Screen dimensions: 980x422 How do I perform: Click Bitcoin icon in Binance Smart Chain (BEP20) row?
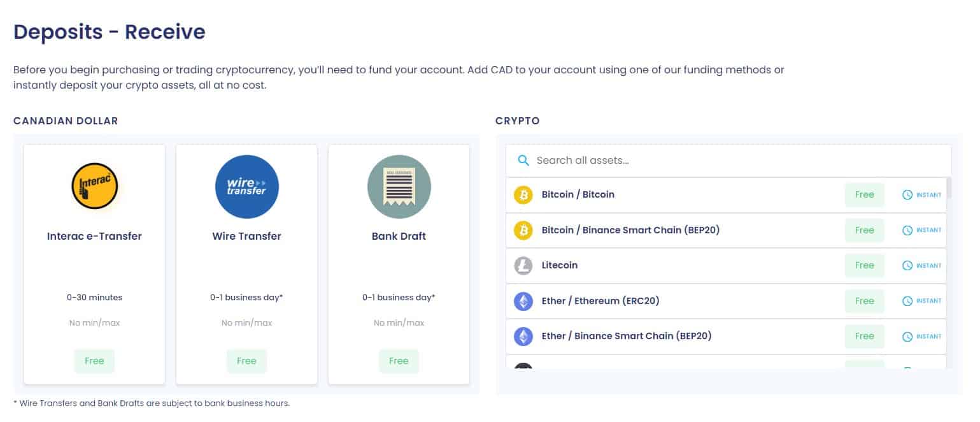(523, 230)
